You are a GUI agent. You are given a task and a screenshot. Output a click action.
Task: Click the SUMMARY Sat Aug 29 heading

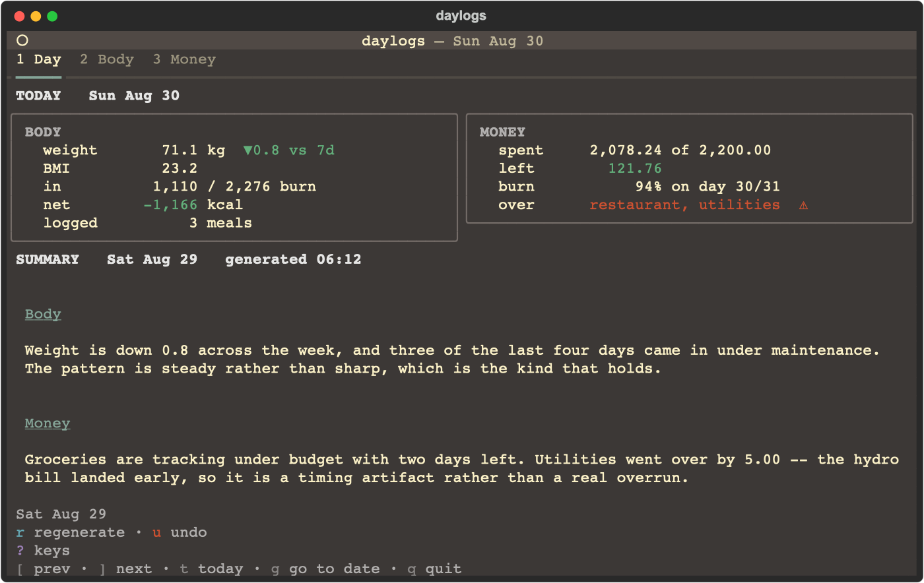pos(107,259)
